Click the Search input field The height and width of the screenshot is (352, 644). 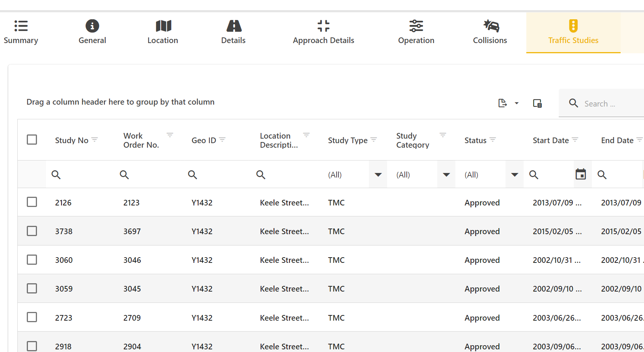(611, 103)
